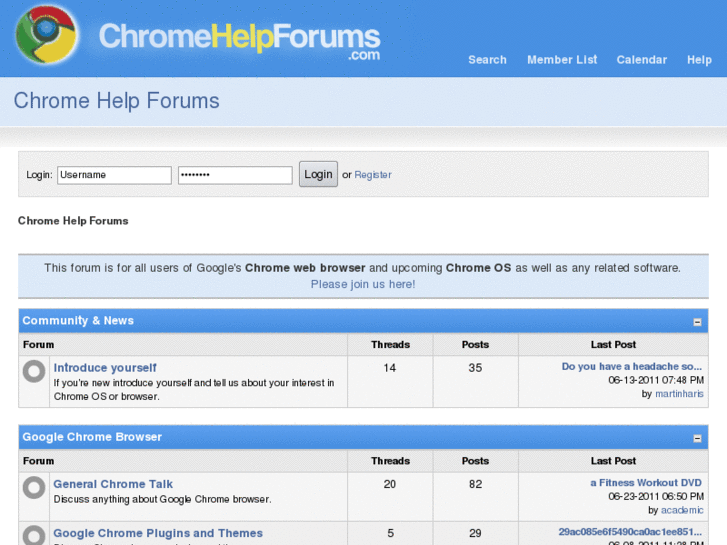Viewport: 727px width, 545px height.
Task: Open the General Chrome Talk forum
Action: click(x=113, y=484)
